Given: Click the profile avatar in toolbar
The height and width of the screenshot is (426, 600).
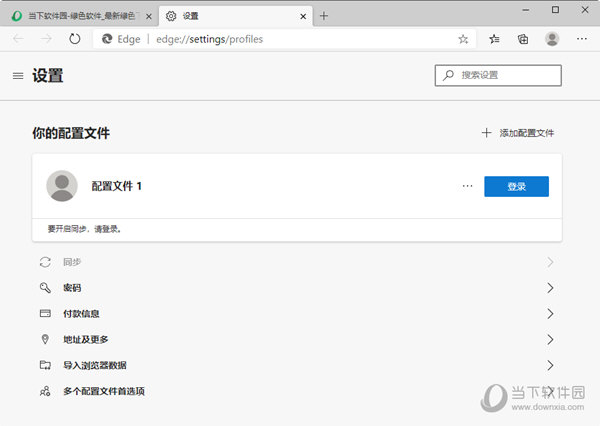Looking at the screenshot, I should point(552,39).
